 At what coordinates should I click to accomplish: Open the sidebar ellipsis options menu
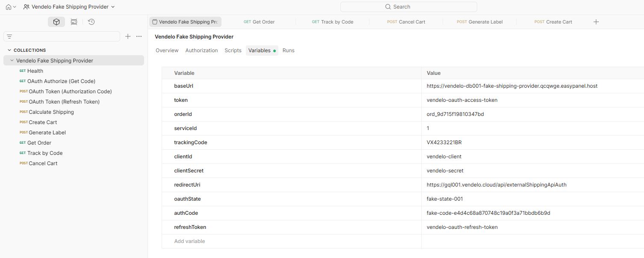coord(139,36)
